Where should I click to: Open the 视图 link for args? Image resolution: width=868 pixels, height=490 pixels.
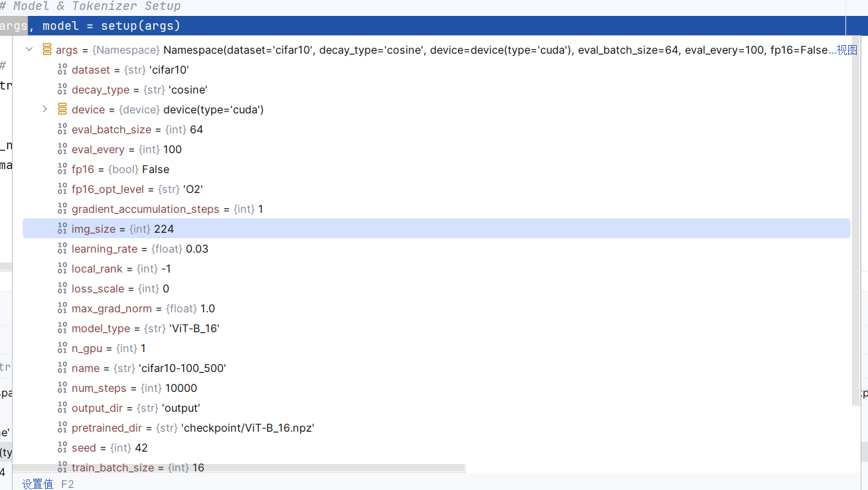[847, 50]
